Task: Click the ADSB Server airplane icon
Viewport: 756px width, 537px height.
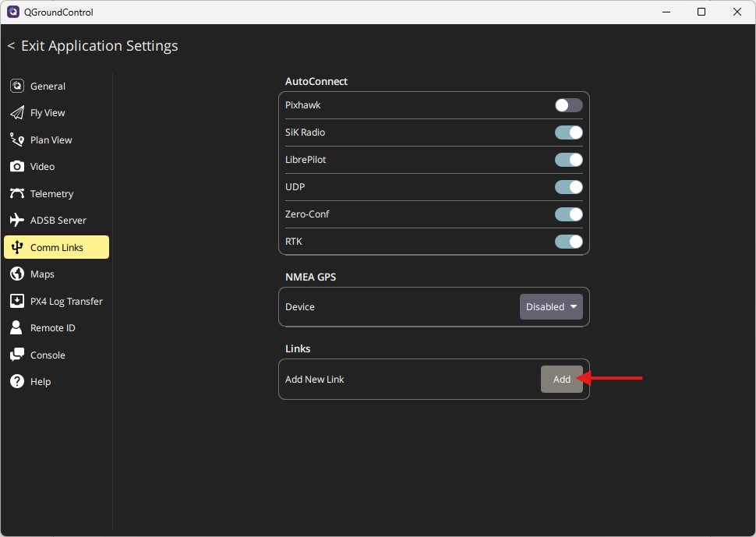Action: [17, 221]
